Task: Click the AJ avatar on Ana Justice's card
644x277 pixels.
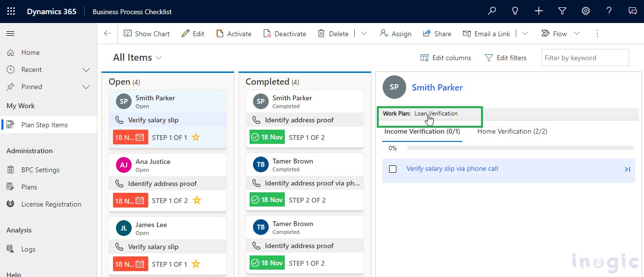Action: pyautogui.click(x=124, y=165)
